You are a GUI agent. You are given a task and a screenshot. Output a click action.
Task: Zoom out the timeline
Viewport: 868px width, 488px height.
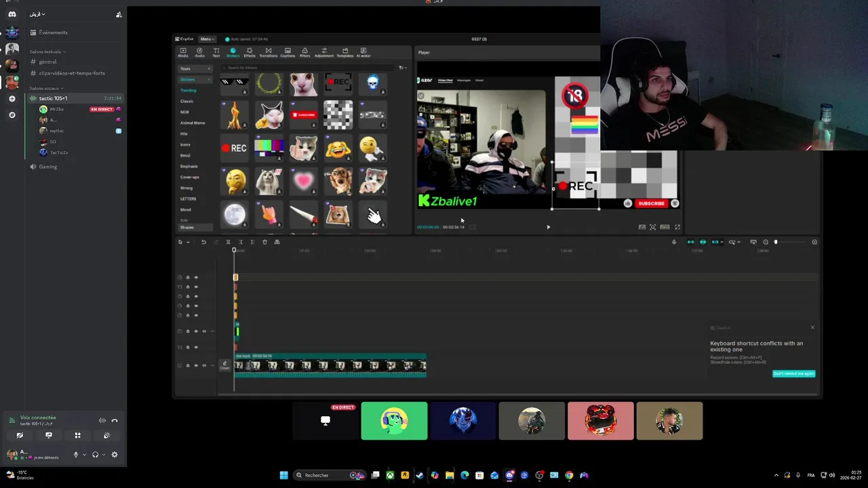[x=766, y=242]
